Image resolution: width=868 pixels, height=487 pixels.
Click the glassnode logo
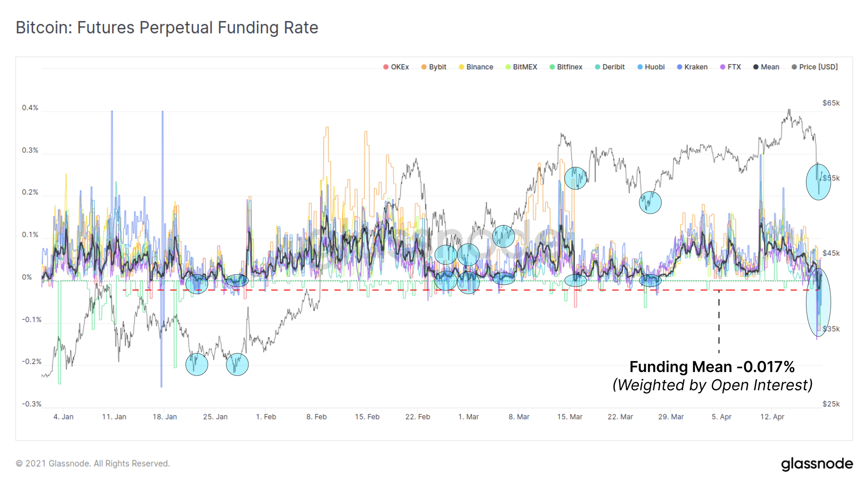pos(817,464)
